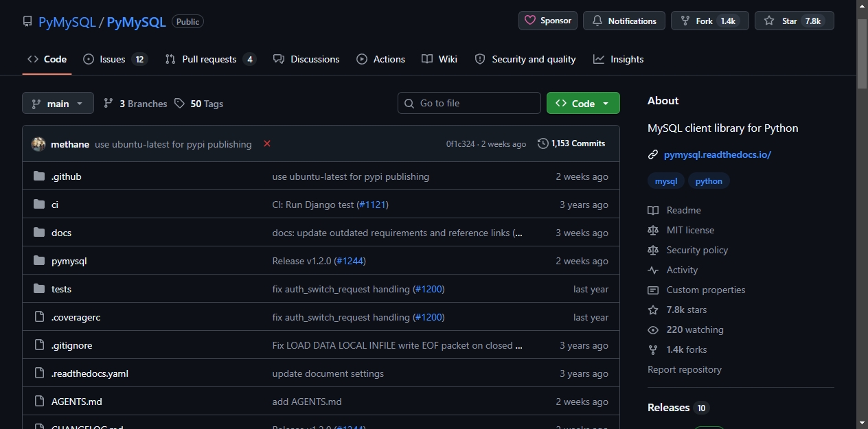Open the Actions tab
Screen dimensions: 868x429
pos(381,59)
